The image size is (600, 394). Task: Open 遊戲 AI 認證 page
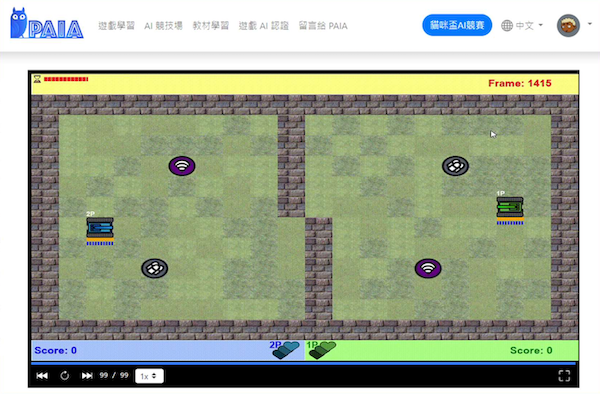click(x=264, y=26)
